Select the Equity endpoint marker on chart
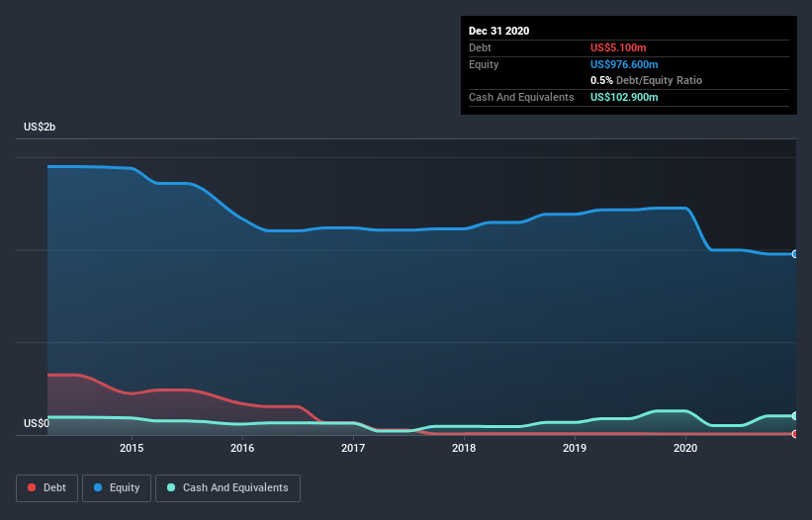Image resolution: width=812 pixels, height=520 pixels. click(795, 254)
